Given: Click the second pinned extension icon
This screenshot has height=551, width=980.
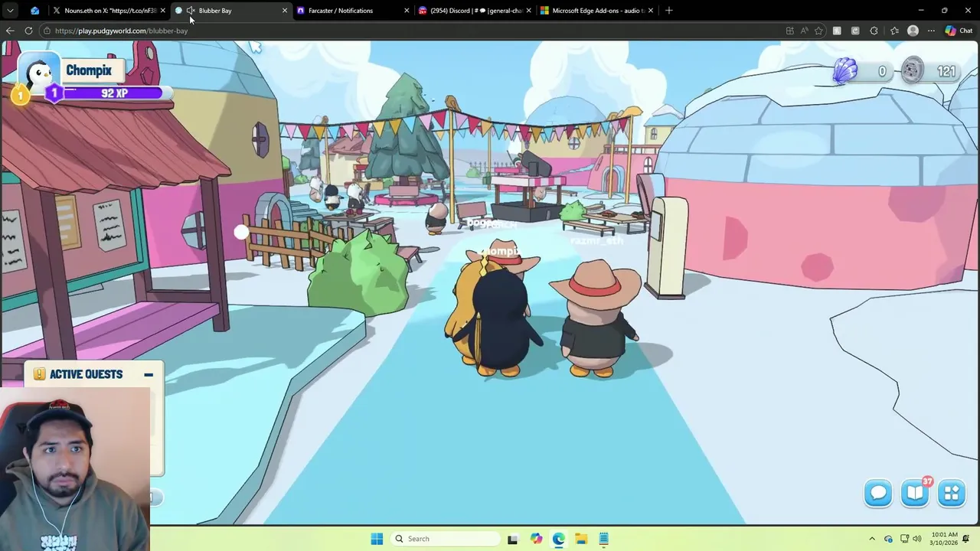Looking at the screenshot, I should tap(855, 31).
